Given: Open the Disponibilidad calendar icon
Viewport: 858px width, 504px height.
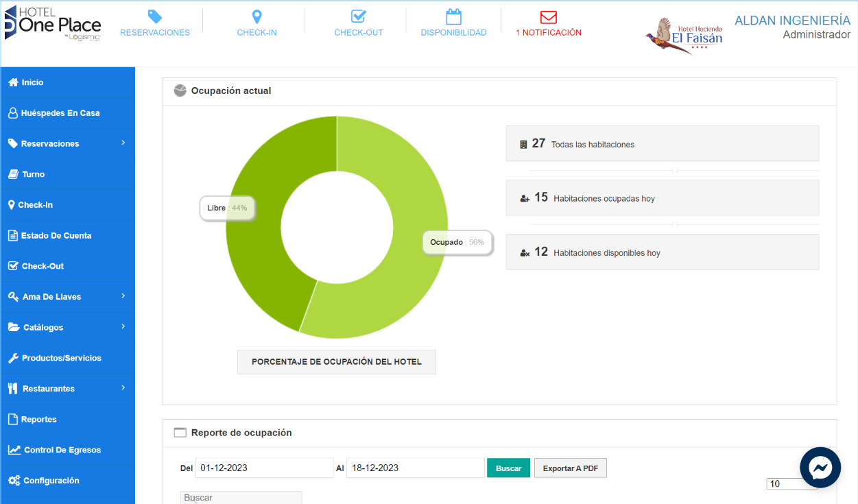Looking at the screenshot, I should coord(453,17).
